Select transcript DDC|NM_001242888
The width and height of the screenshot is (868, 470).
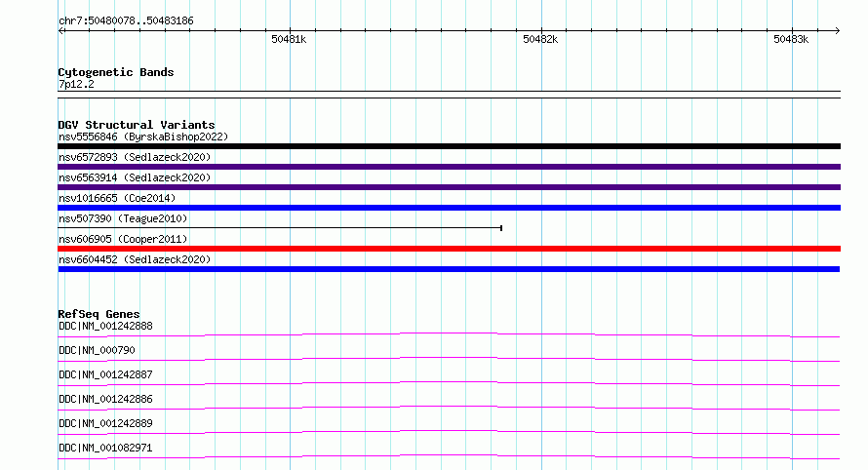click(x=105, y=326)
